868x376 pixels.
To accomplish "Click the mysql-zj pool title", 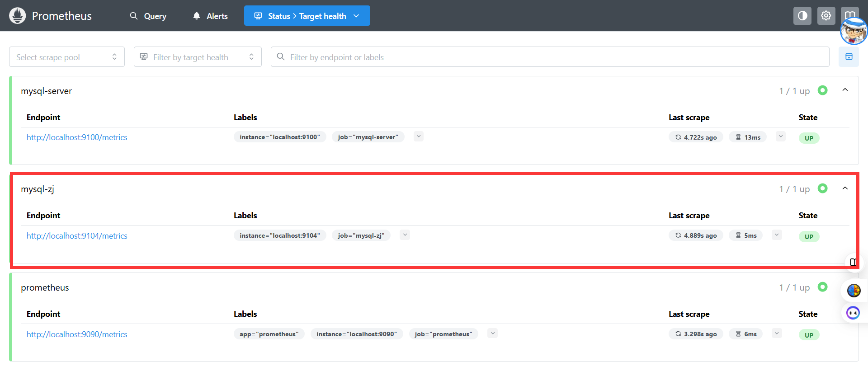I will pyautogui.click(x=38, y=189).
